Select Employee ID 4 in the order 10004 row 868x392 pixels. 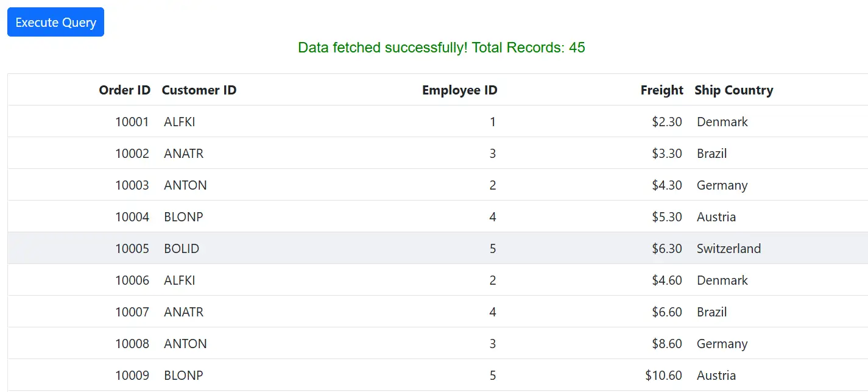[x=493, y=217]
